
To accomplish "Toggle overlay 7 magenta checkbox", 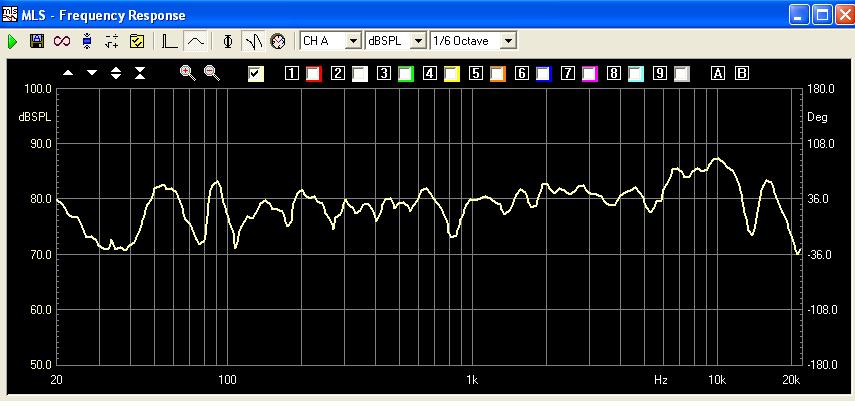I will click(x=589, y=73).
